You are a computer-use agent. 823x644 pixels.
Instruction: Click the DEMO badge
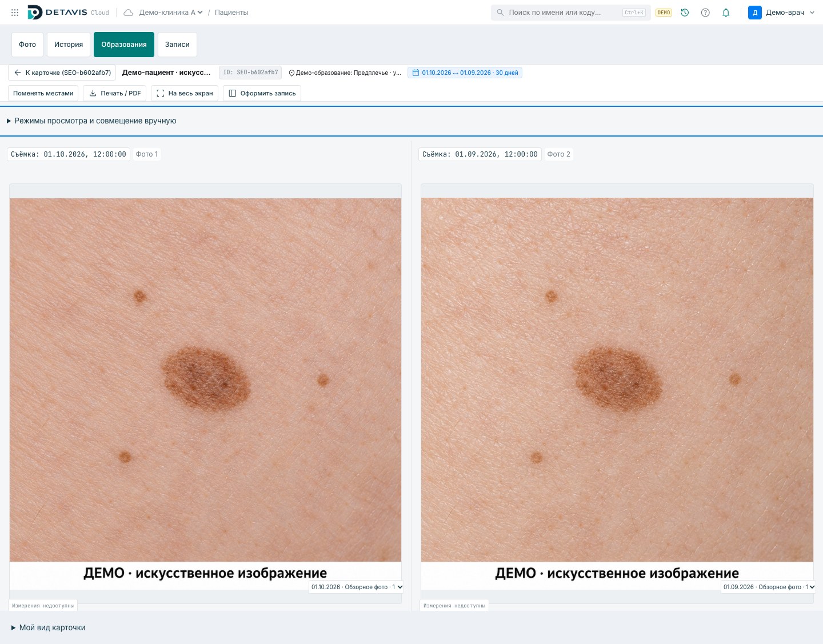click(x=664, y=13)
